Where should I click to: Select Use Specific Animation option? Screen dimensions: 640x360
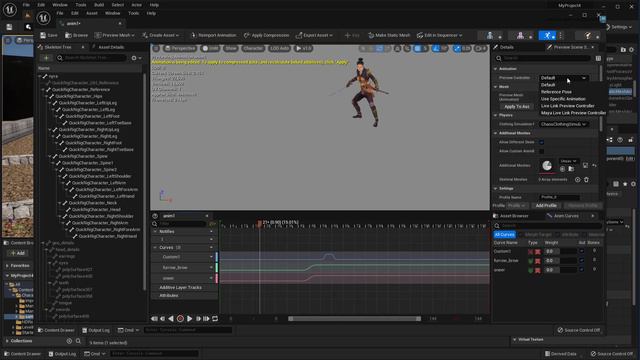pos(563,99)
